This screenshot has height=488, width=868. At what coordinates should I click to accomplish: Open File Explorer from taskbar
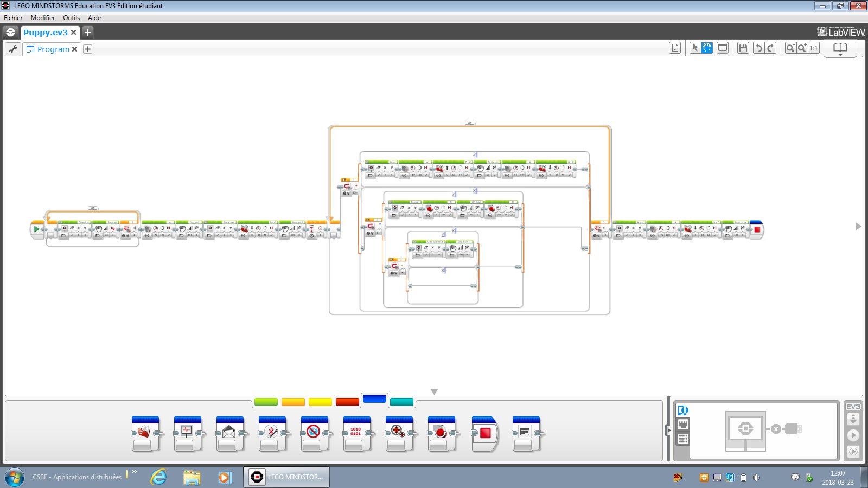click(x=192, y=477)
